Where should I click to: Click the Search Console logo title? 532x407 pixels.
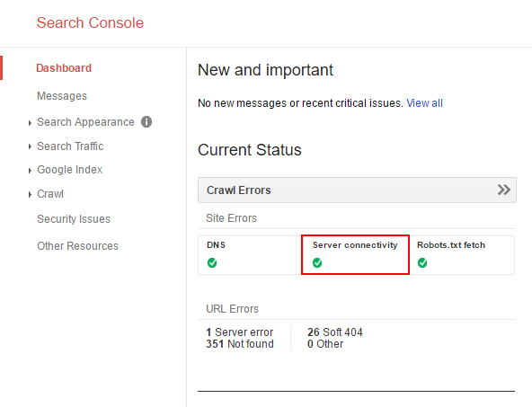coord(90,22)
